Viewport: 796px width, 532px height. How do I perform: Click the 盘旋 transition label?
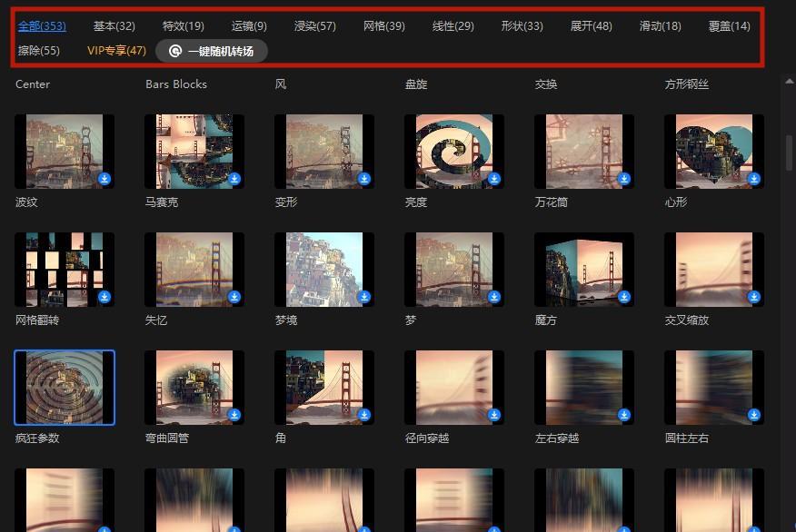click(416, 84)
